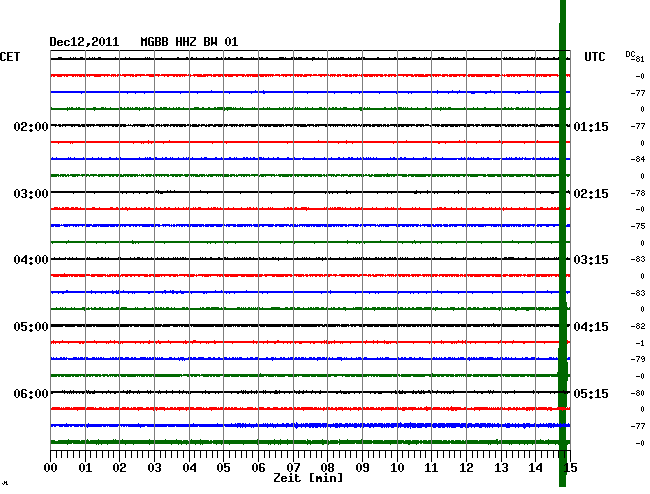This screenshot has width=650, height=494.
Task: Click the date label Dec12,2011
Action: [x=84, y=42]
